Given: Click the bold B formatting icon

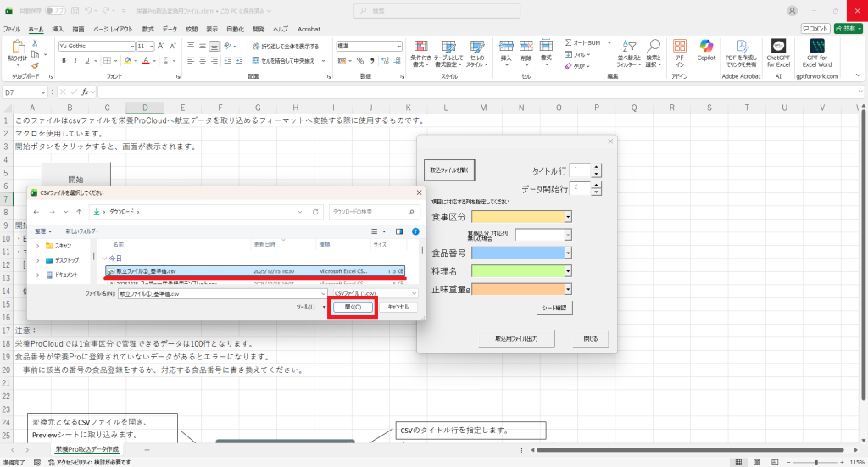Looking at the screenshot, I should click(x=64, y=60).
